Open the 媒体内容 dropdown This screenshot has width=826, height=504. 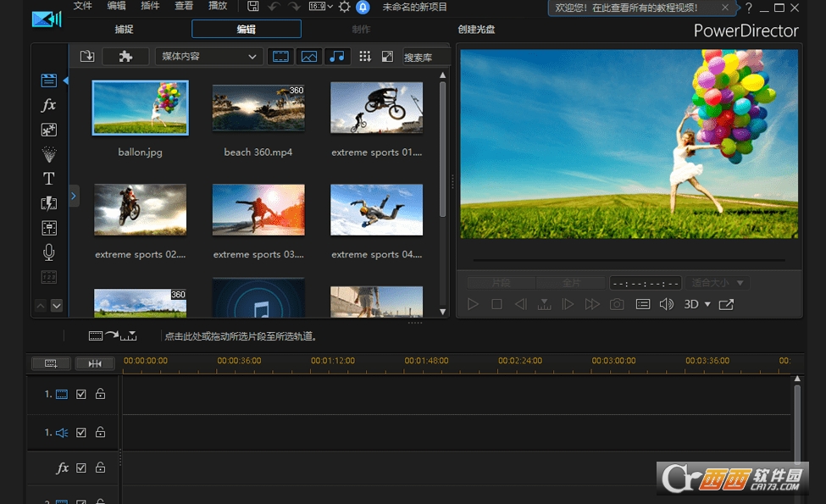point(208,57)
